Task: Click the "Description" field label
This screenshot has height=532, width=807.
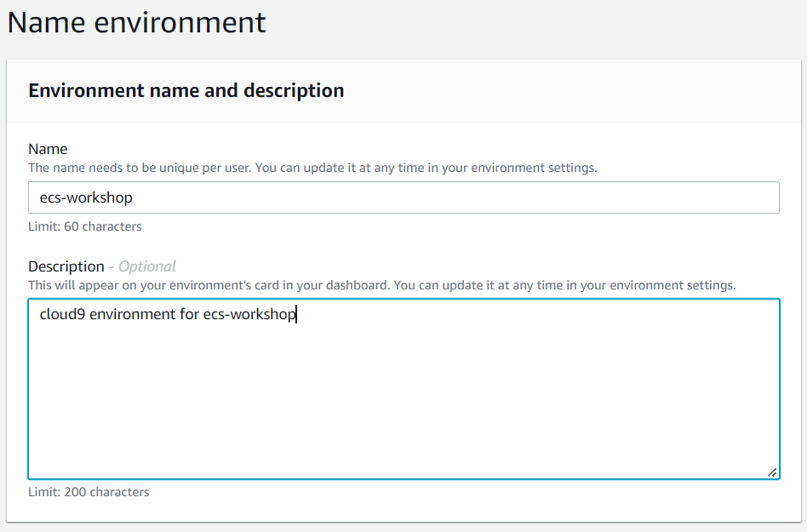Action: tap(66, 266)
